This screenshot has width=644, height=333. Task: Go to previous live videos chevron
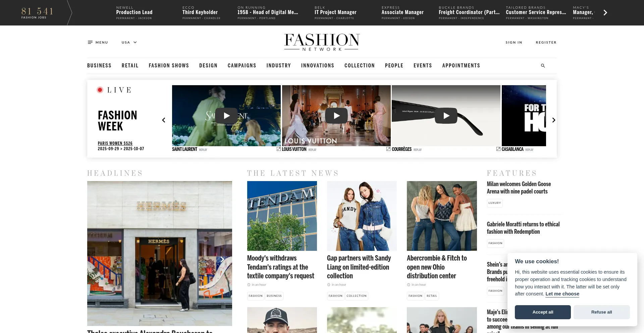(164, 120)
